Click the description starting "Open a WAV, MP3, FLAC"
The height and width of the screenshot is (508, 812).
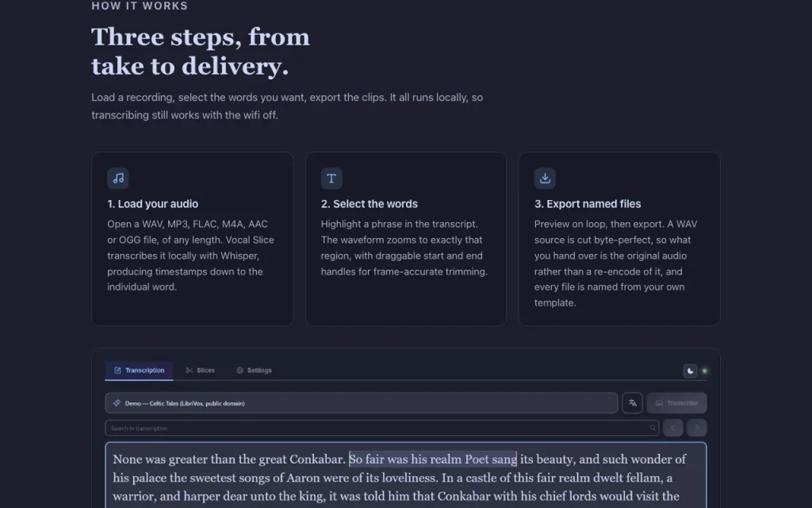[x=191, y=256]
